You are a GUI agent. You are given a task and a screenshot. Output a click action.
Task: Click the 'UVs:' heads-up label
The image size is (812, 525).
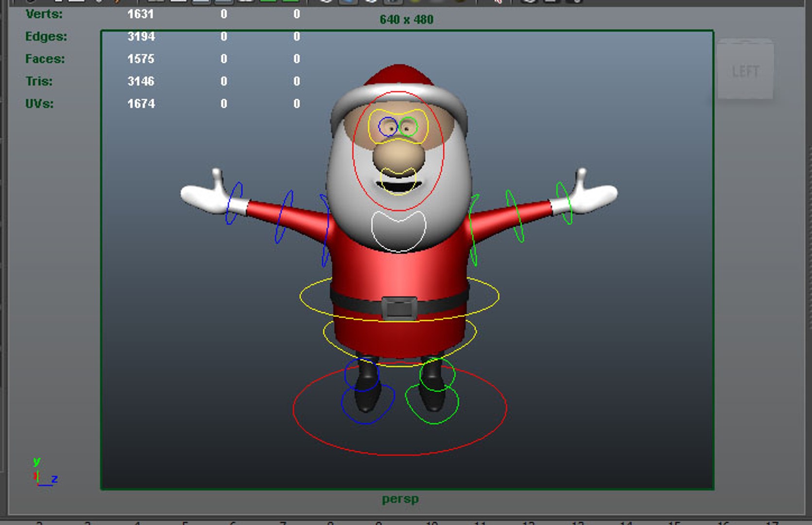pos(39,104)
